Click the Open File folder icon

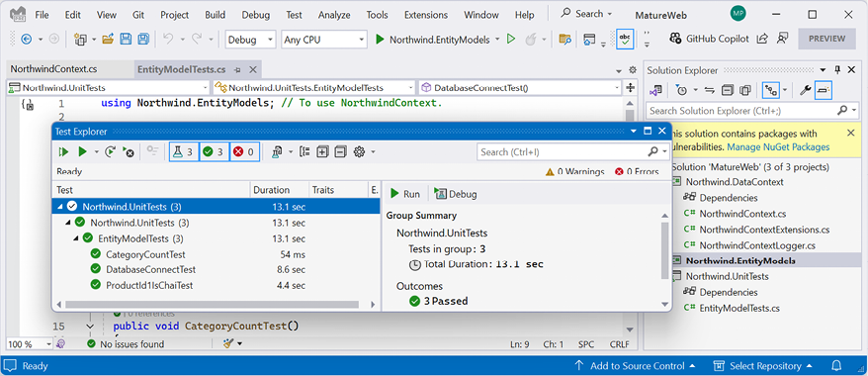108,40
